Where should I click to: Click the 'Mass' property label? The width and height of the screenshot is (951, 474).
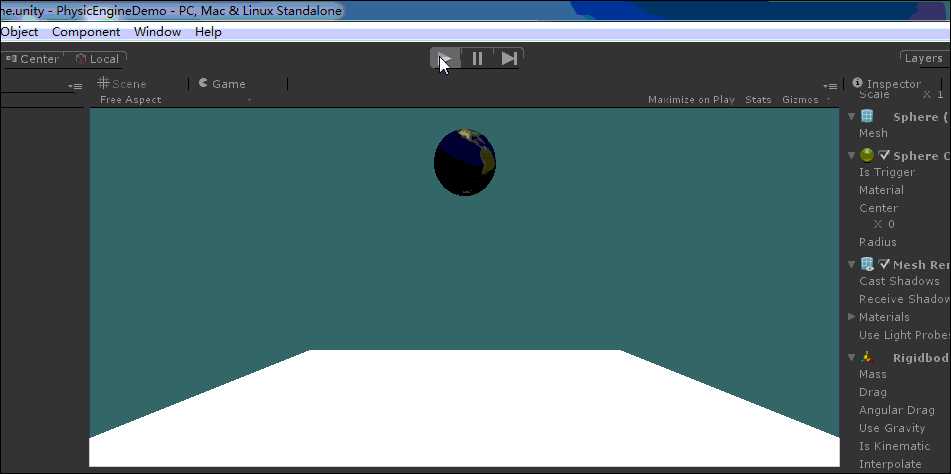[873, 374]
